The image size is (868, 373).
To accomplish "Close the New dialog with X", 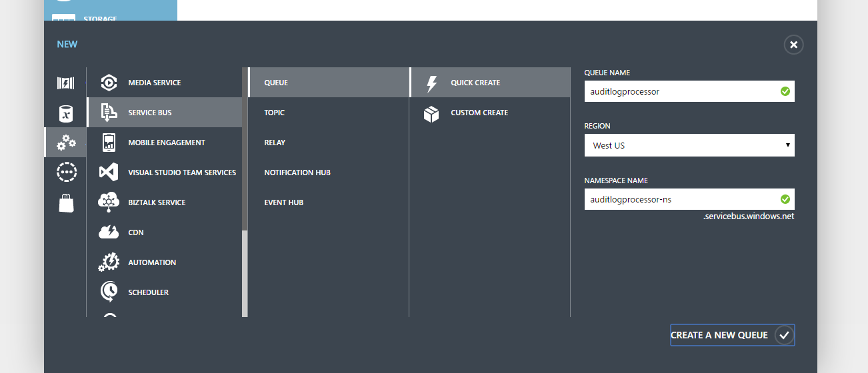I will click(793, 45).
